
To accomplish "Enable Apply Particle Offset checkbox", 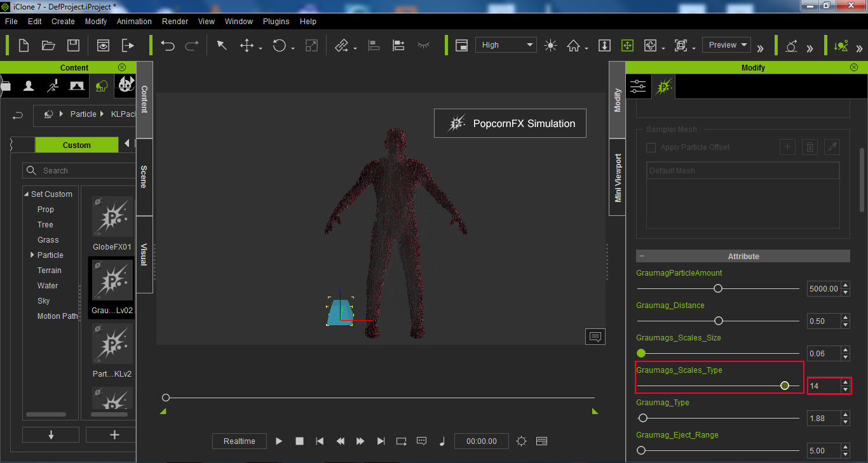I will point(651,147).
